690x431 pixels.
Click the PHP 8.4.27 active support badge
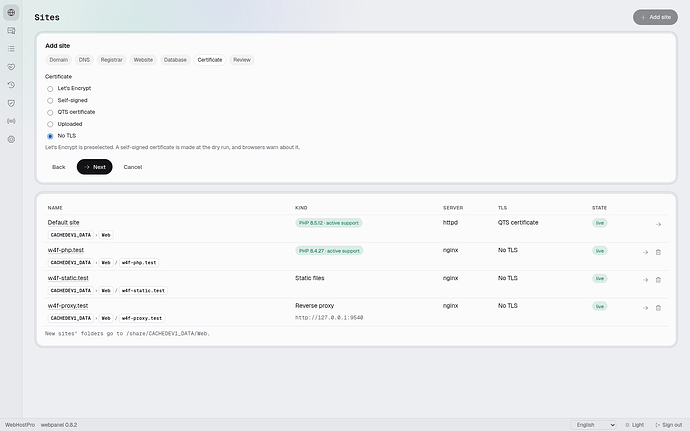[x=329, y=251]
